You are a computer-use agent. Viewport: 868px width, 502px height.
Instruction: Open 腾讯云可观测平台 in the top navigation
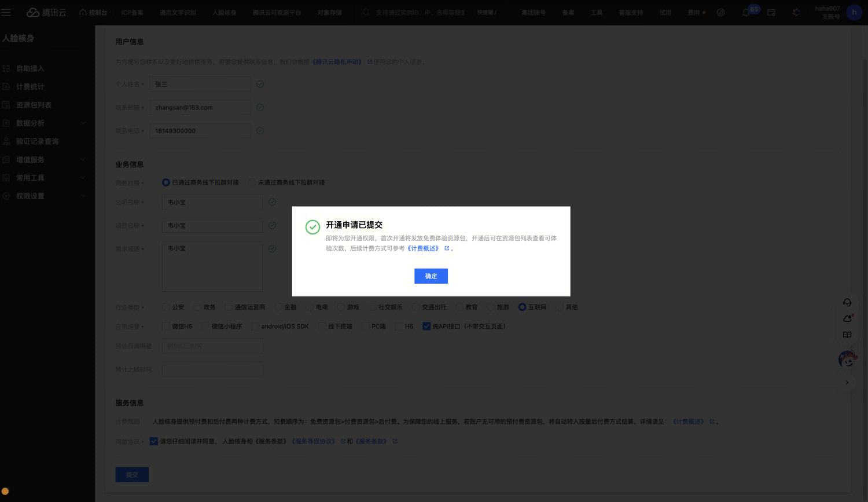[x=277, y=12]
